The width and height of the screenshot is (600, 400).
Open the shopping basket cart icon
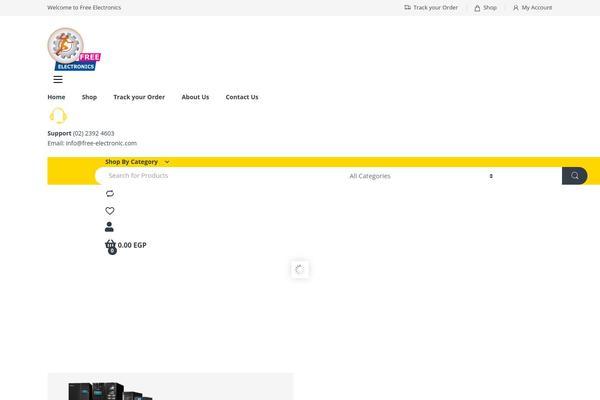point(110,244)
